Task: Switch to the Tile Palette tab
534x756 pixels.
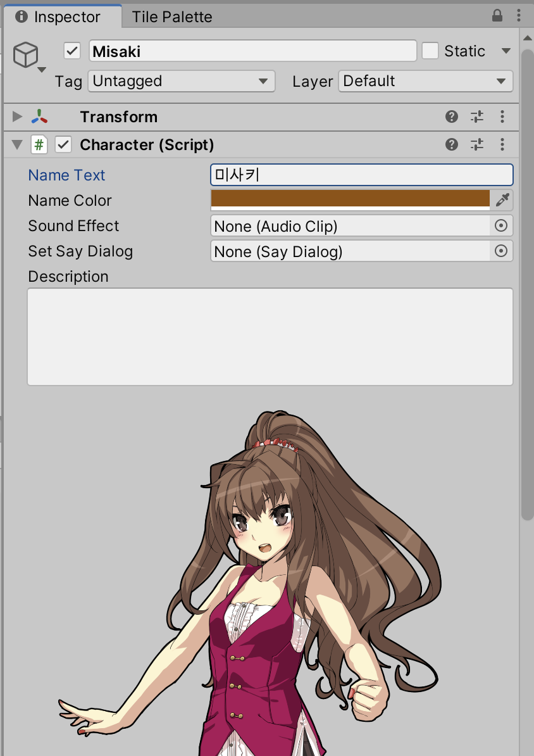Action: 172,17
